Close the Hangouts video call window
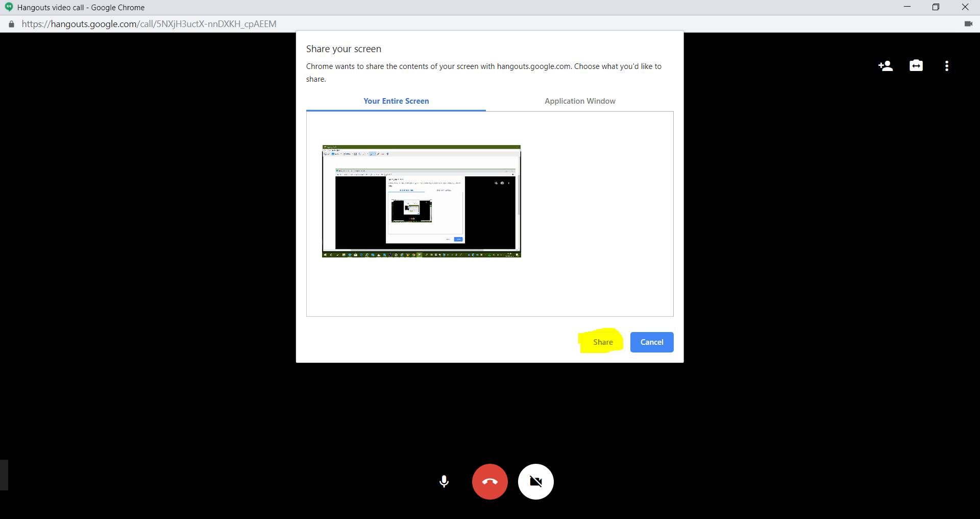Viewport: 980px width, 519px height. coord(965,7)
